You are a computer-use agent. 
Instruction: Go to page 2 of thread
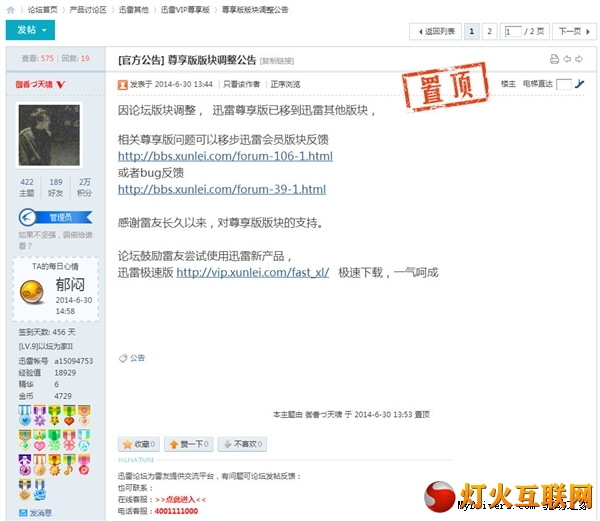pos(489,31)
